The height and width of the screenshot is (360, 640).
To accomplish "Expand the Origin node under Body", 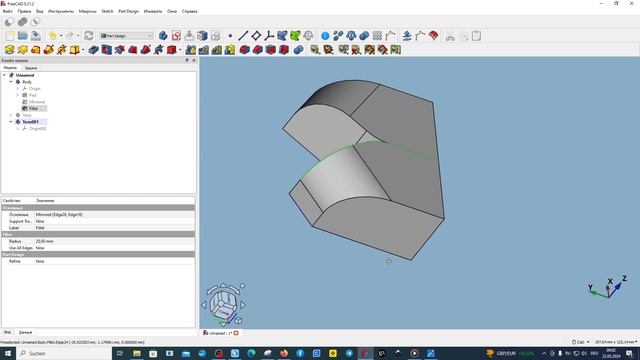I will coord(18,89).
